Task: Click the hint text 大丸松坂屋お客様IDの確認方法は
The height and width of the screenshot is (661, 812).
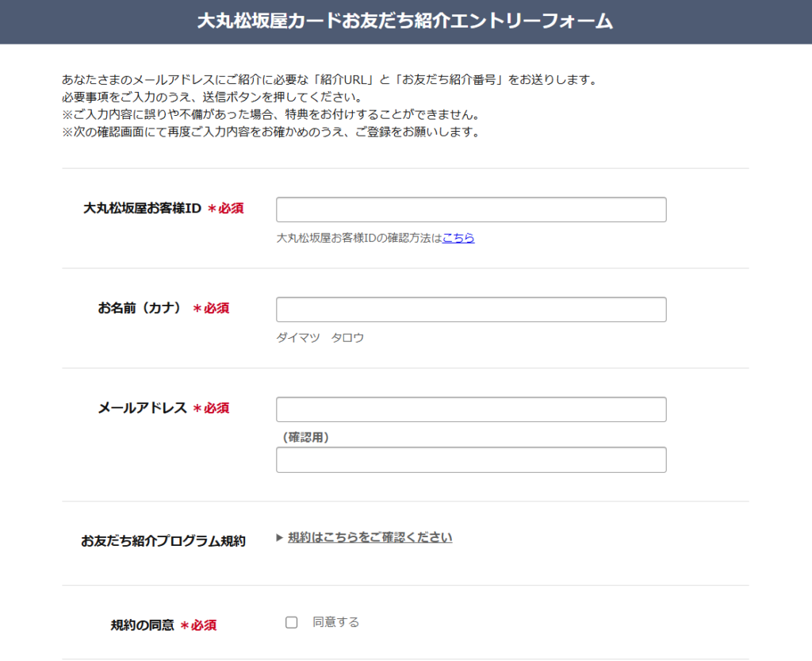Action: tap(359, 238)
